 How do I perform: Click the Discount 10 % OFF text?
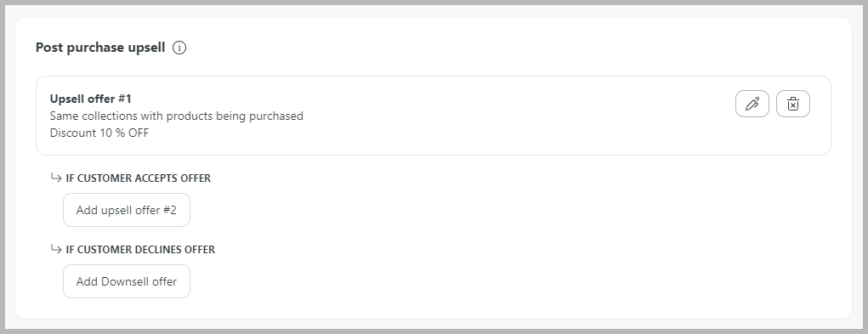pos(99,133)
